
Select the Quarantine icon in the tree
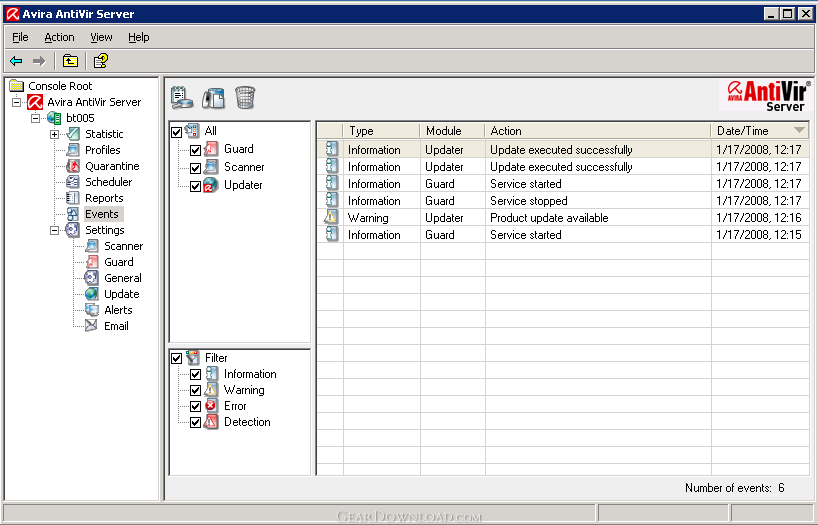click(x=74, y=166)
